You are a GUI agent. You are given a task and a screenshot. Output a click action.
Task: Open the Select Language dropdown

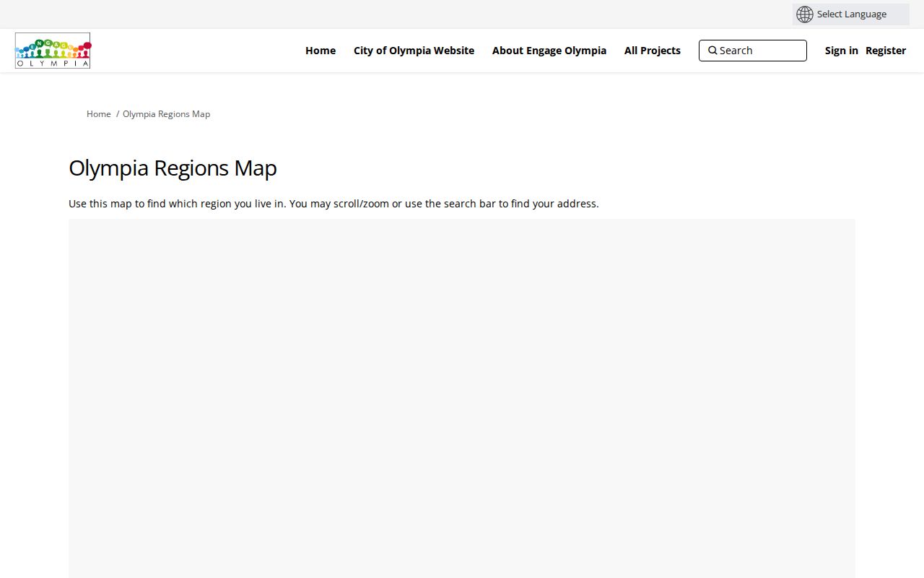pos(850,14)
